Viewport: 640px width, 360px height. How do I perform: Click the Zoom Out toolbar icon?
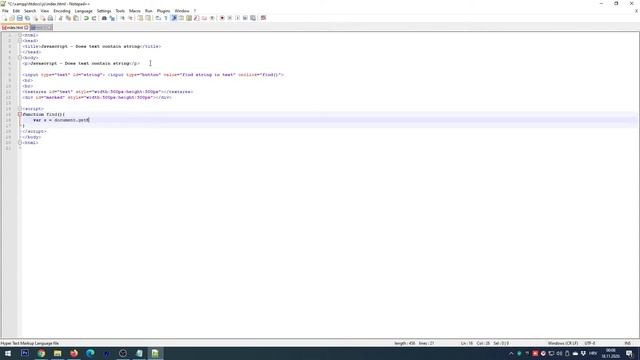click(x=131, y=18)
